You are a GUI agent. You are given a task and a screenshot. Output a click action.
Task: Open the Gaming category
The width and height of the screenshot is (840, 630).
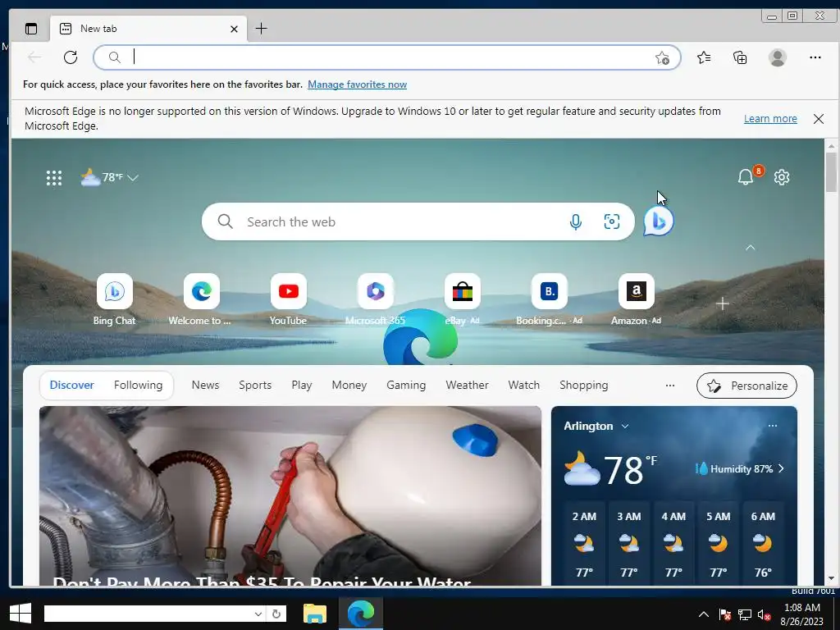406,386
